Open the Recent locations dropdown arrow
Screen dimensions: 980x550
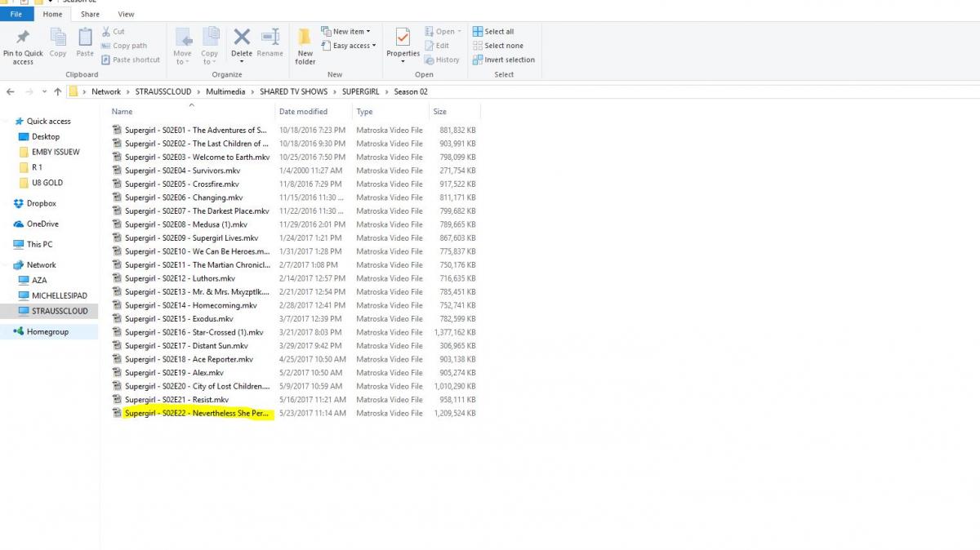pyautogui.click(x=44, y=92)
